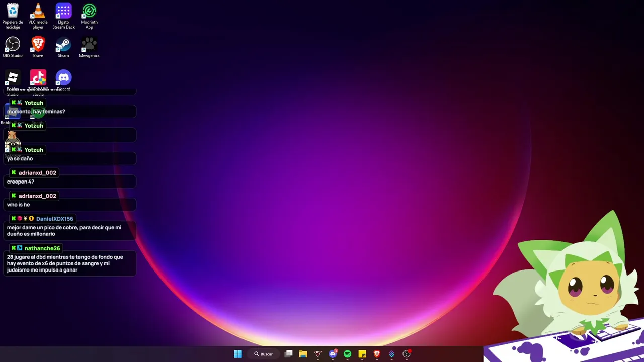The image size is (644, 362).
Task: Click adrianxd_002's name above 'creepen 4?'
Action: (x=37, y=173)
